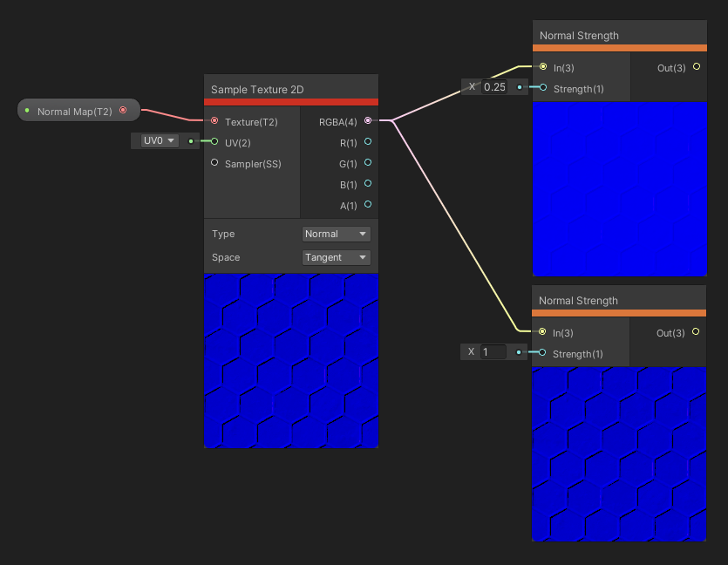This screenshot has width=728, height=565.
Task: Click the Strength field showing 1
Action: click(x=494, y=351)
